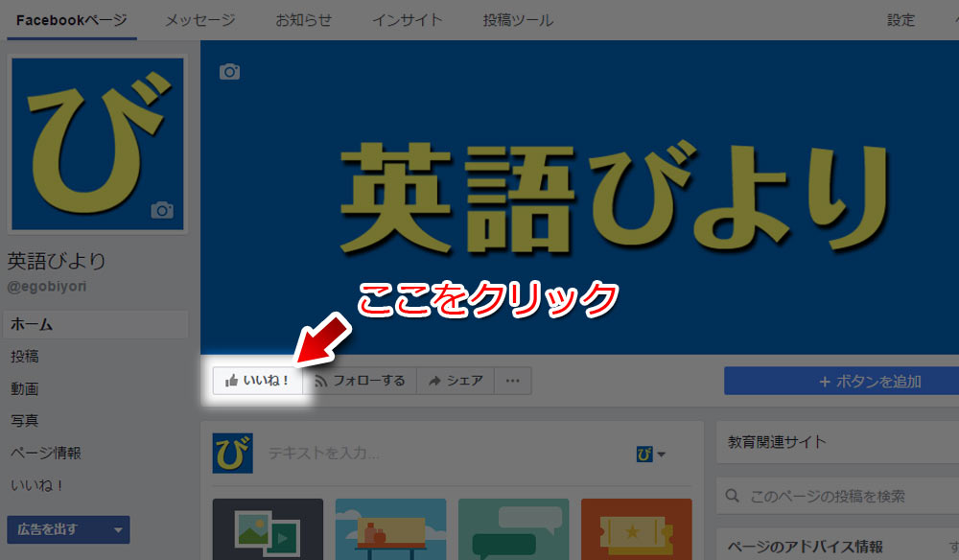Select ホーム in the sidebar
Screen dimensions: 959x560
point(96,325)
